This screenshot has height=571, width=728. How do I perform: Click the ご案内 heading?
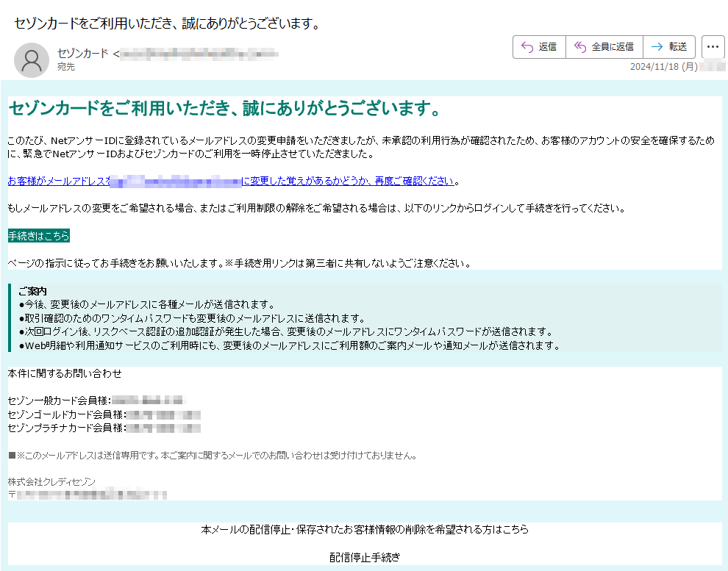[x=32, y=291]
